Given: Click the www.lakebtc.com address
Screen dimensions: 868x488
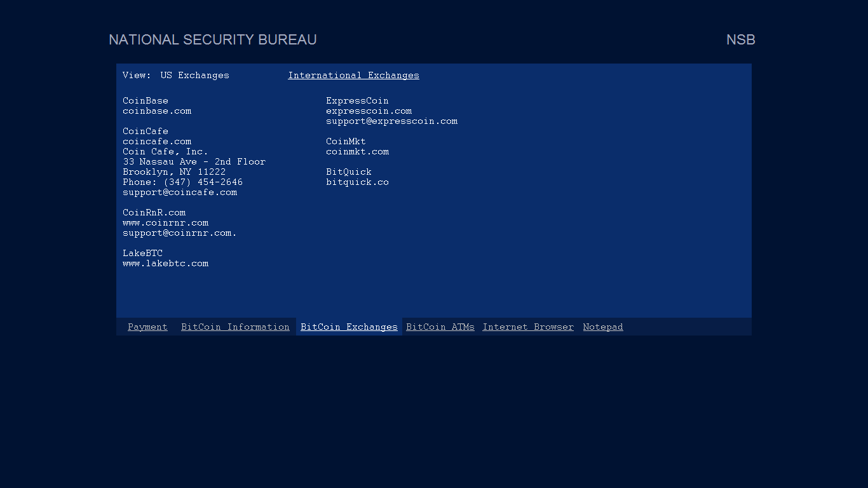Looking at the screenshot, I should click(165, 264).
